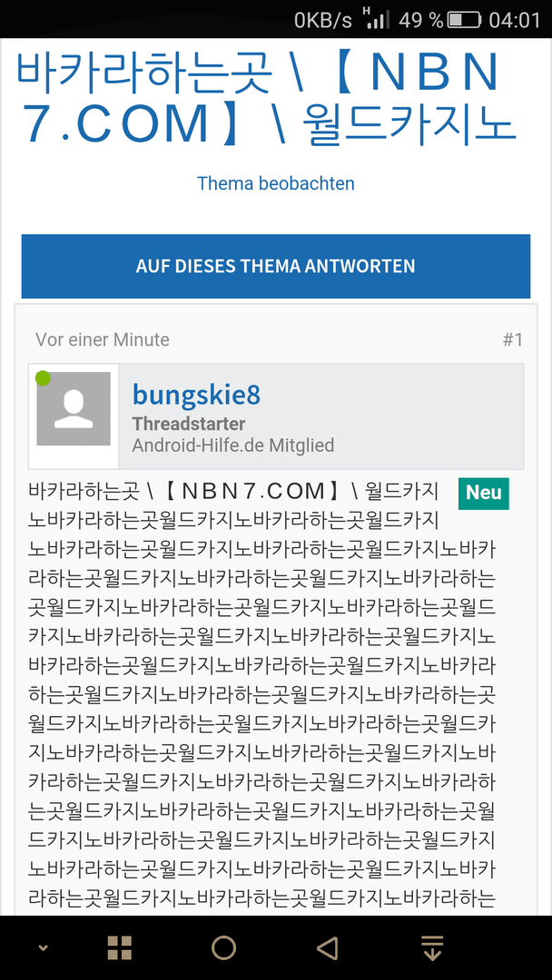This screenshot has height=980, width=552.
Task: Tap the battery icon in status bar
Action: [x=465, y=20]
